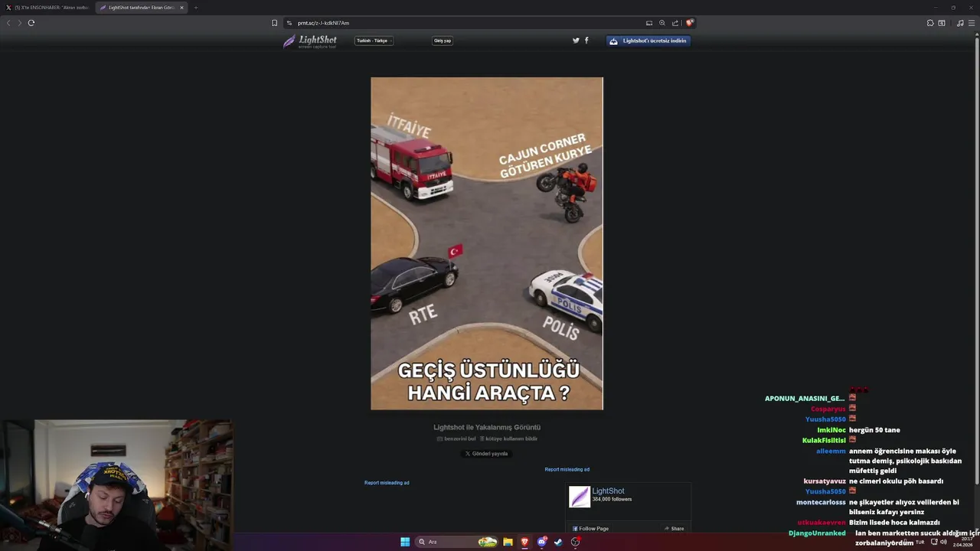Viewport: 980px width, 551px height.
Task: Open LightShot Facebook icon in header
Action: (x=586, y=41)
